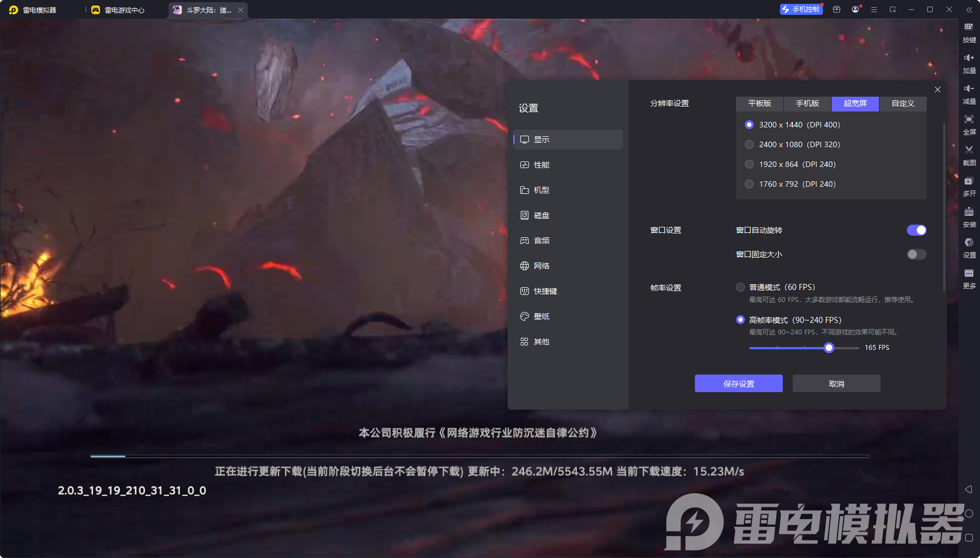Close the settings dialog with the X
The height and width of the screenshot is (558, 980).
[x=938, y=90]
